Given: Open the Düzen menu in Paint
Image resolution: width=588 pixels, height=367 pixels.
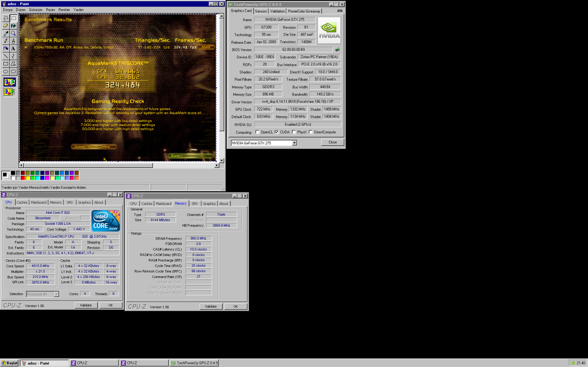Looking at the screenshot, I should click(x=21, y=10).
